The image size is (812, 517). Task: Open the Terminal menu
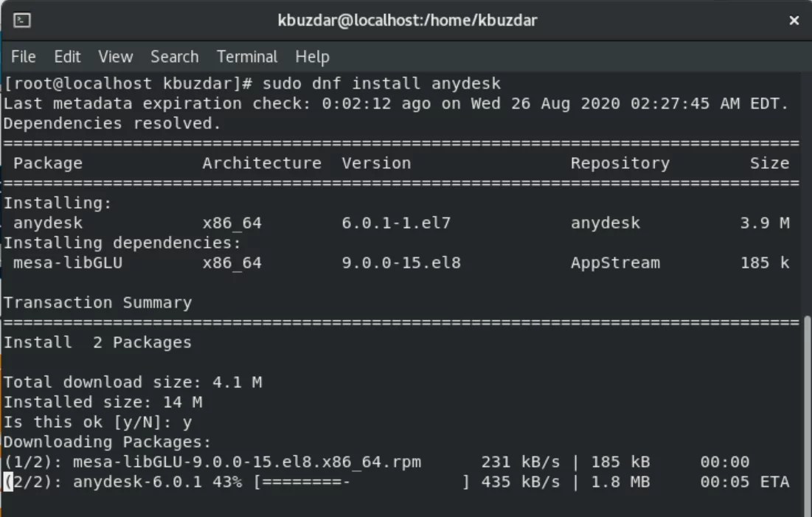246,57
